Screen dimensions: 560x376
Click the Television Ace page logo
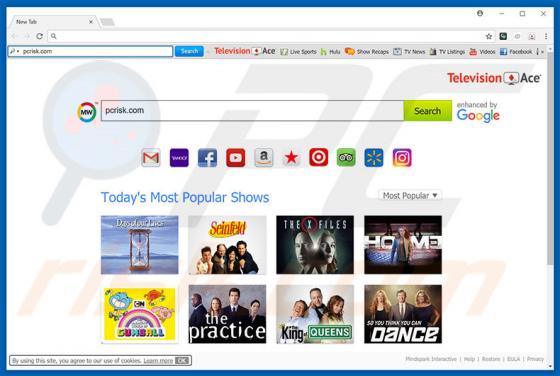494,78
